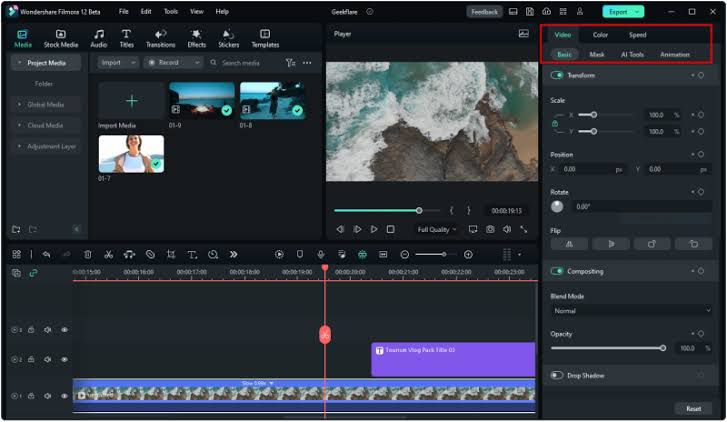Screen dimensions: 727x422
Task: Click the Import Media plus tile
Action: [x=131, y=101]
